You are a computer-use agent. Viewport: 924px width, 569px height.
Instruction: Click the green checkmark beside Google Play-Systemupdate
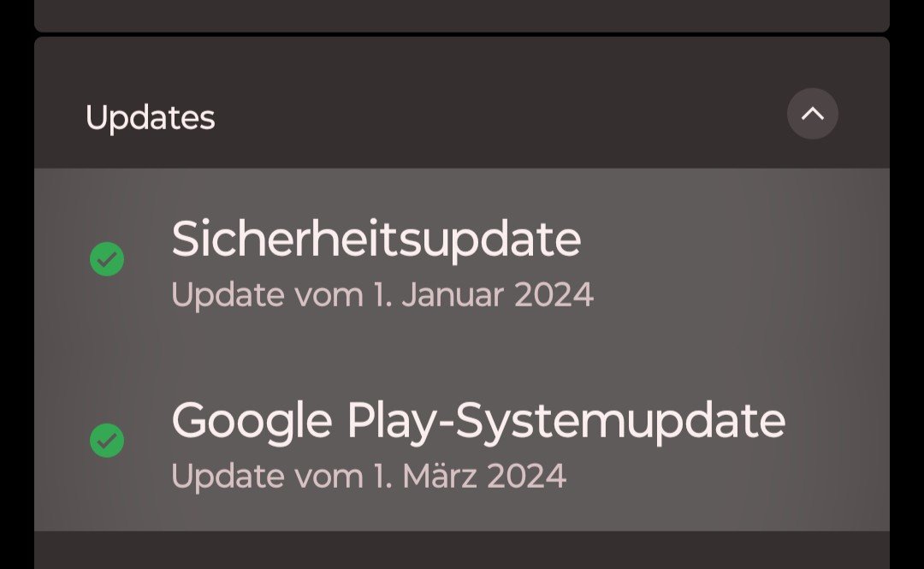coord(107,440)
